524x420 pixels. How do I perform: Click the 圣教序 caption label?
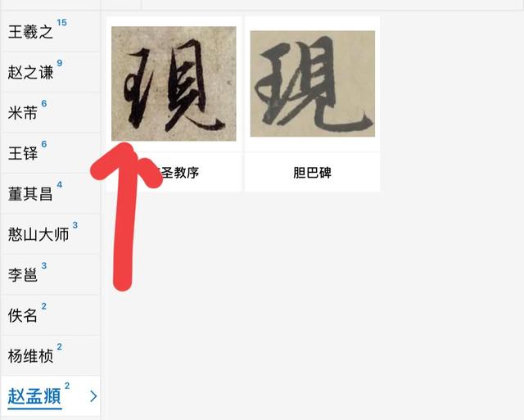pos(177,173)
